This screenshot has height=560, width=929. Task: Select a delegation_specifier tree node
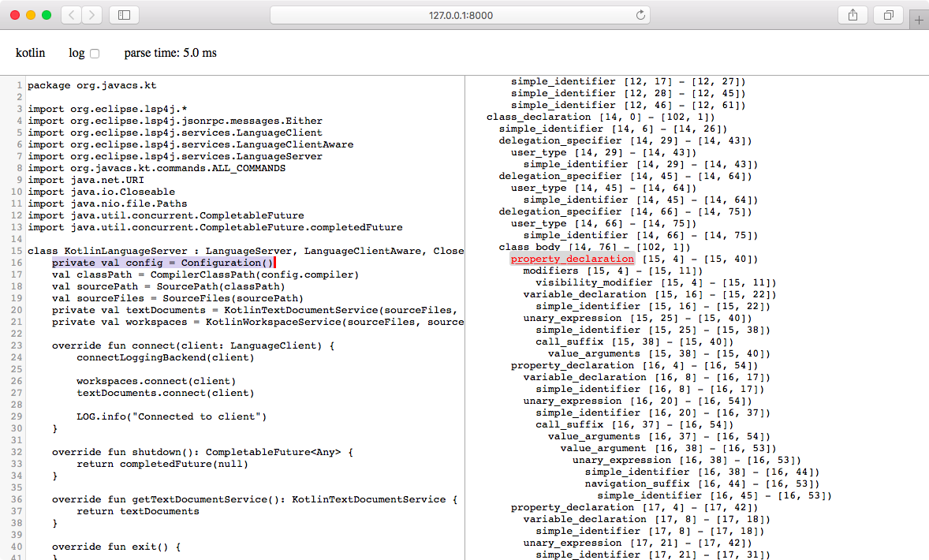[x=561, y=140]
